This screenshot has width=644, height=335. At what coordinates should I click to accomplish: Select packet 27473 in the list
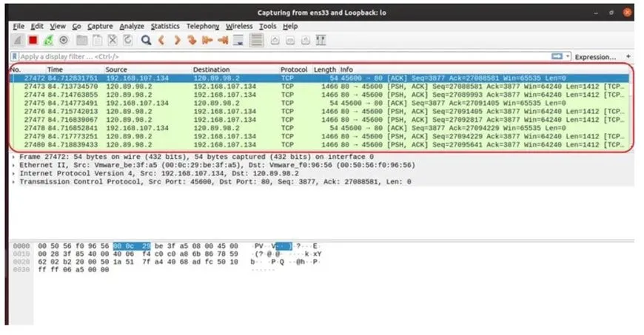pyautogui.click(x=319, y=87)
